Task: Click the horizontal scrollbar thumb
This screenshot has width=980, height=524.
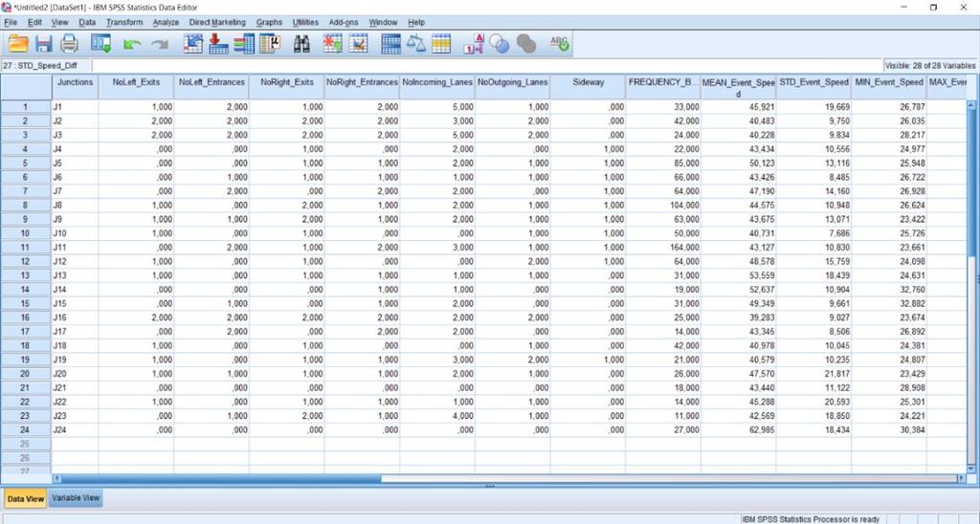Action: pyautogui.click(x=221, y=478)
